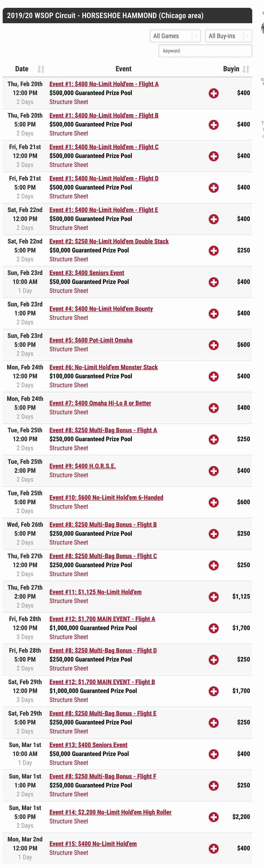Viewport: 264px width, 868px height.
Task: Open the All Games dropdown
Action: 175,36
